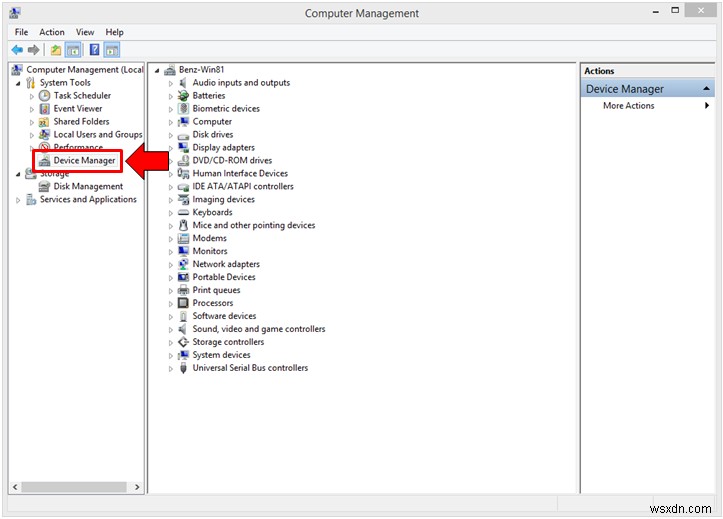The height and width of the screenshot is (519, 723).
Task: Toggle the console tree toolbar button
Action: 73,50
